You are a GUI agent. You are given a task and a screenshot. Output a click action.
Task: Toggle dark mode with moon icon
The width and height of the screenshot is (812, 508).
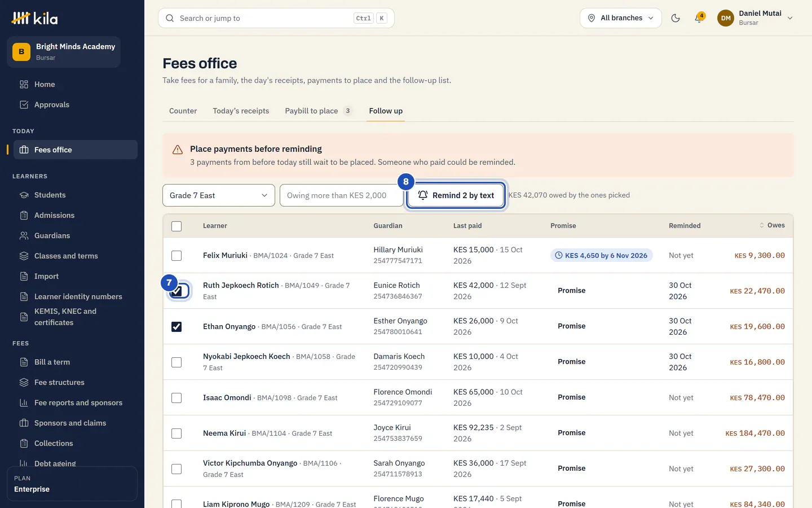676,18
